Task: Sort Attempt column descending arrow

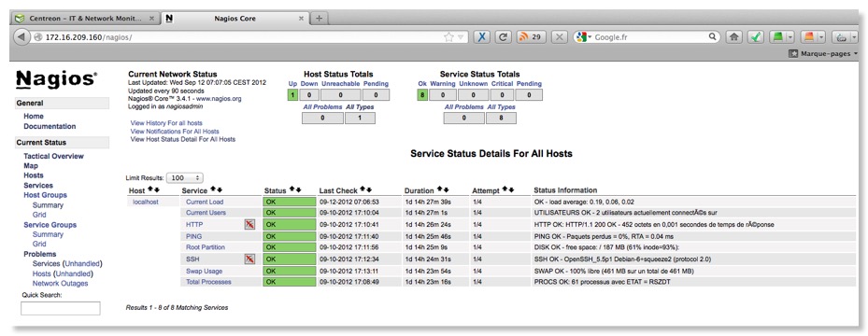Action: 511,189
